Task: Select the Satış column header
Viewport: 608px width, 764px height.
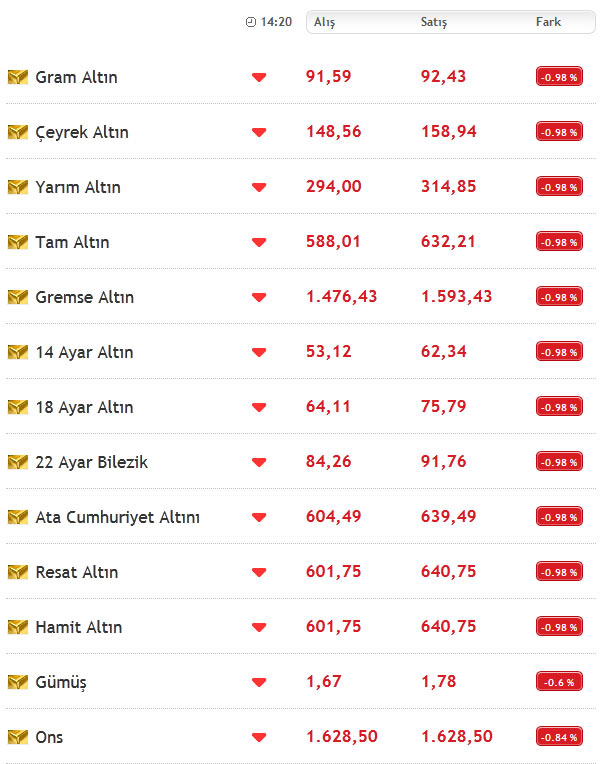Action: pos(434,22)
